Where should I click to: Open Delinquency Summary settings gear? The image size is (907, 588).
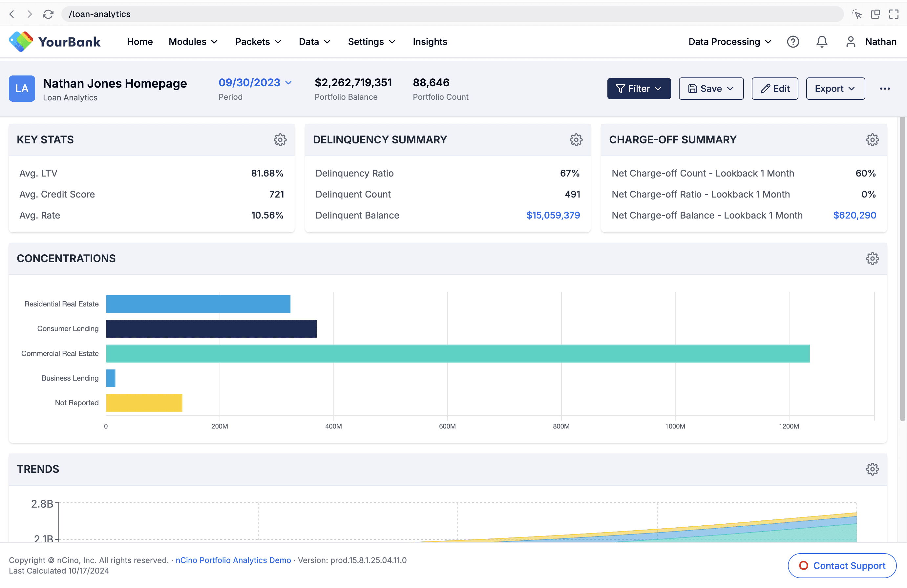(x=576, y=140)
